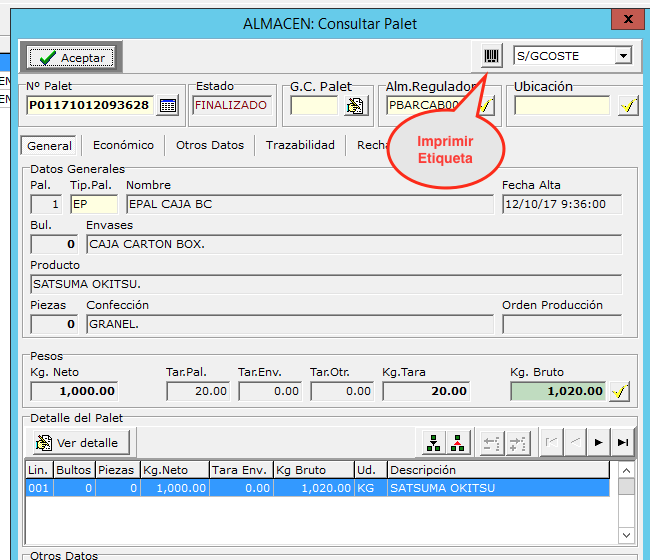The height and width of the screenshot is (560, 650).
Task: Click the Ver detalle button
Action: 77,442
